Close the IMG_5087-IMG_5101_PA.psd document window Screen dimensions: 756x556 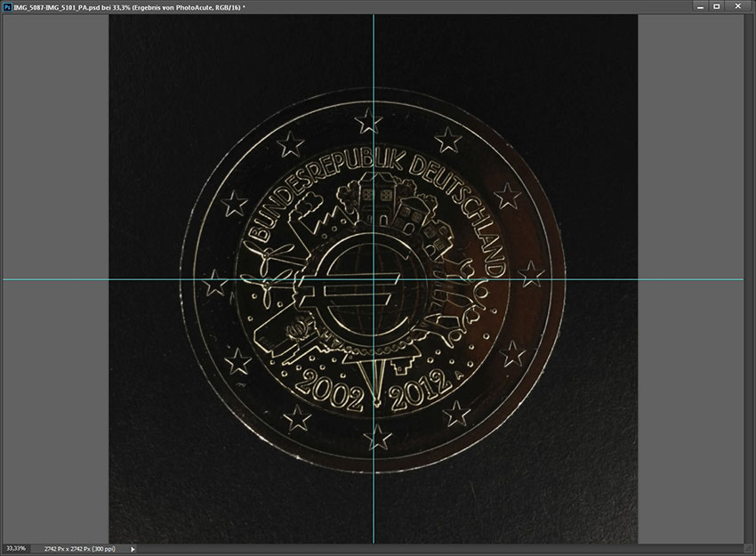point(738,6)
